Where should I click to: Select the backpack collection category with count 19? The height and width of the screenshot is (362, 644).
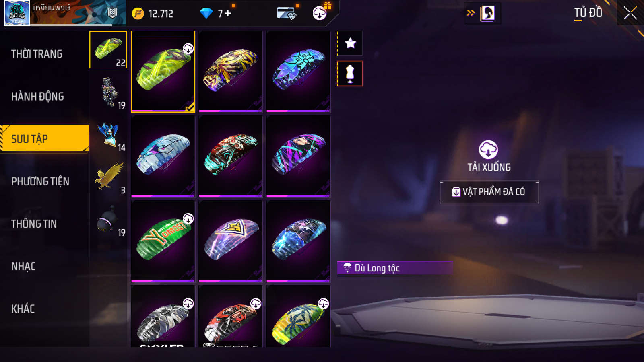(108, 92)
